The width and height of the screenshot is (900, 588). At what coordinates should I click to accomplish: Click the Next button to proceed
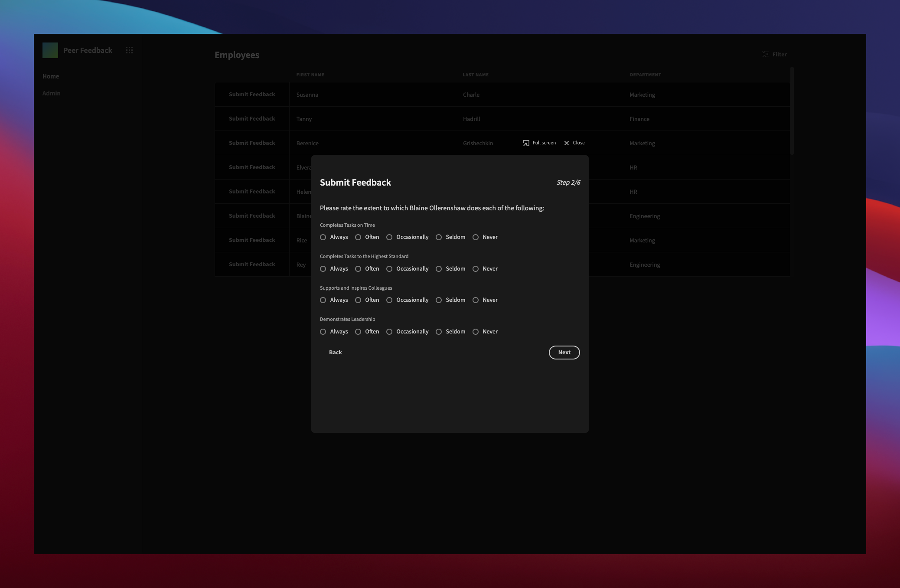tap(564, 353)
